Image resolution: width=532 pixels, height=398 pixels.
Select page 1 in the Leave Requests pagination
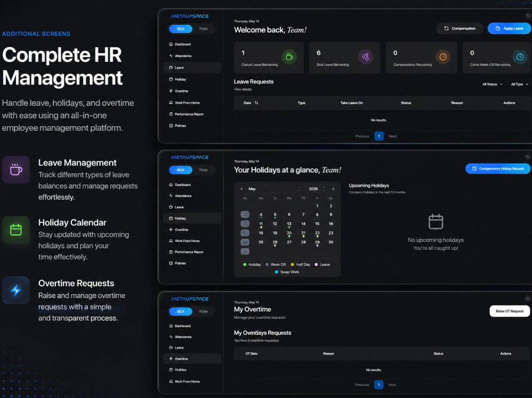(379, 136)
